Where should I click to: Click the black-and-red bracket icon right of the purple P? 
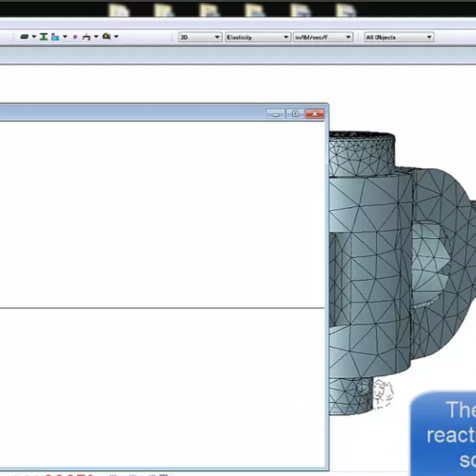click(x=86, y=37)
